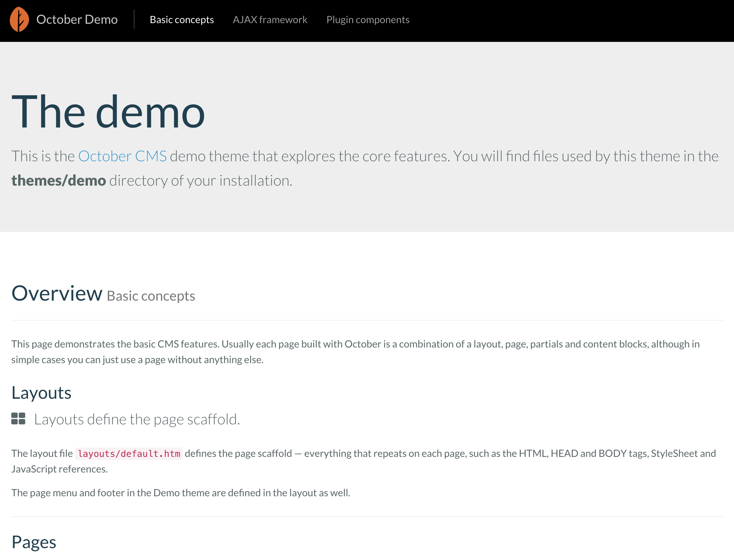Go to the Plugin components page
The width and height of the screenshot is (734, 560).
[368, 20]
